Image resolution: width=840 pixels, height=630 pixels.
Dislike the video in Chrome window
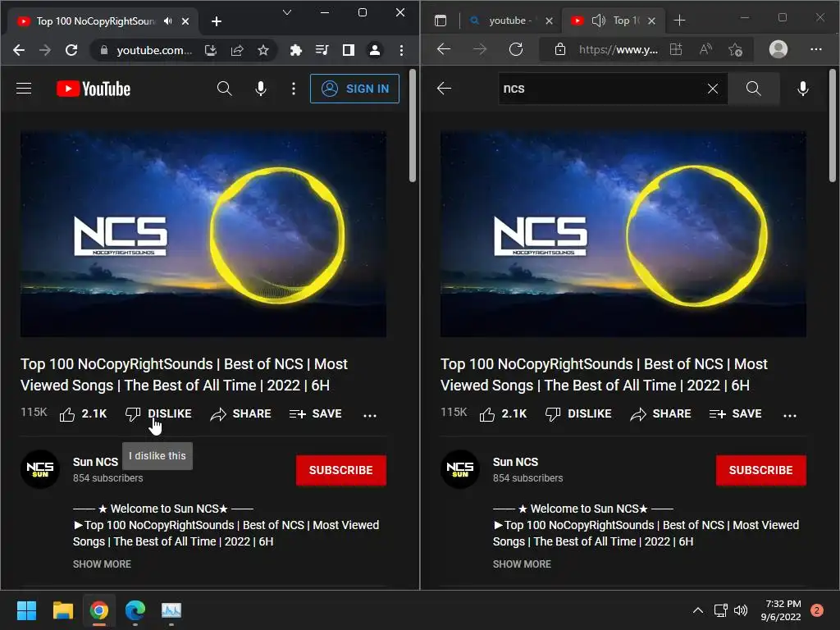click(158, 414)
